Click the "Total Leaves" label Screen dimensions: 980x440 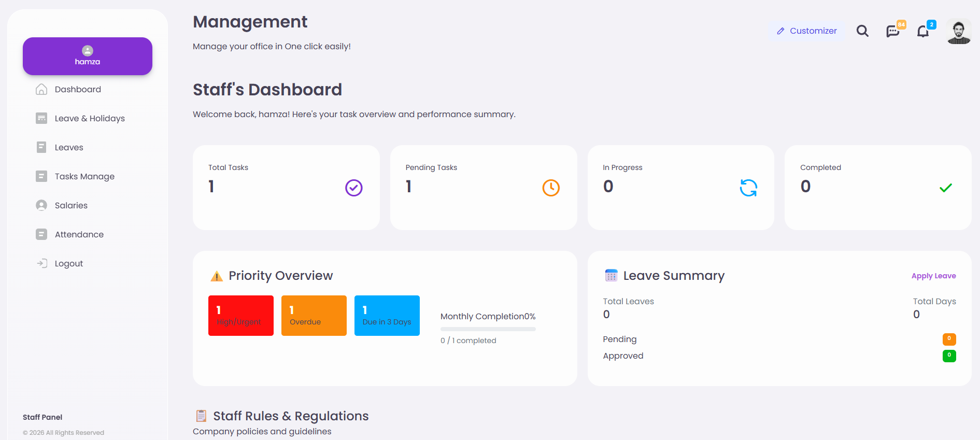coord(628,301)
